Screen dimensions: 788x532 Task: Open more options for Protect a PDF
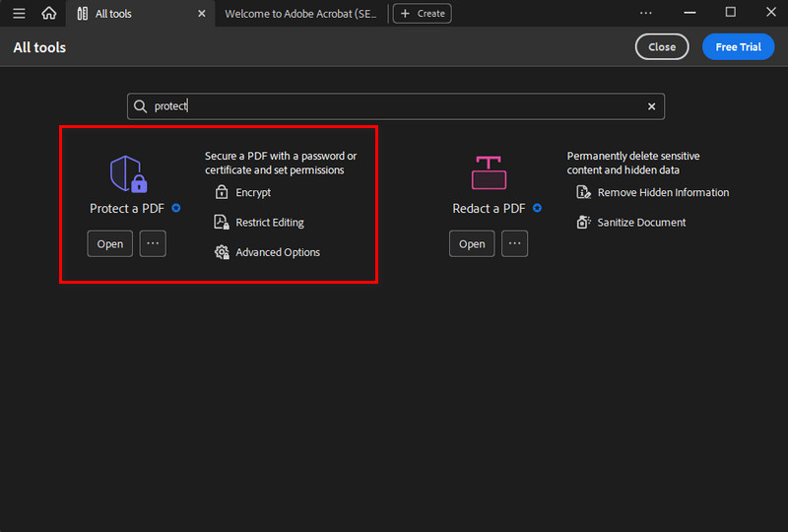tap(153, 243)
